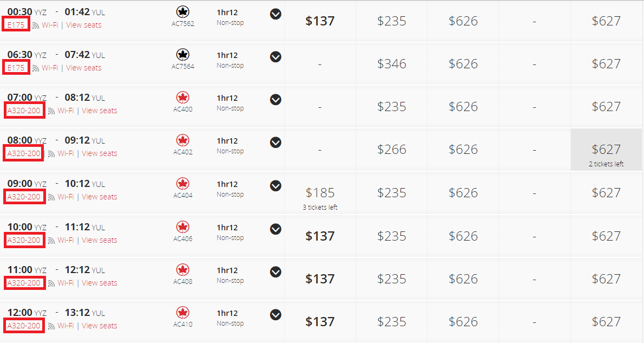Screen dimensions: 644x343
Task: Open View seats for the 07:00 flight
Action: point(99,111)
